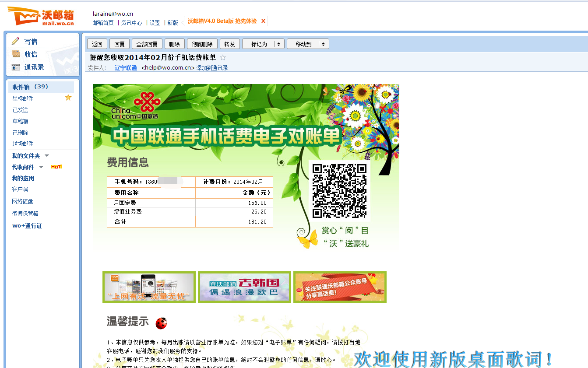Open wo+通行证 item
Screen dimensions: 588x368
tap(27, 226)
